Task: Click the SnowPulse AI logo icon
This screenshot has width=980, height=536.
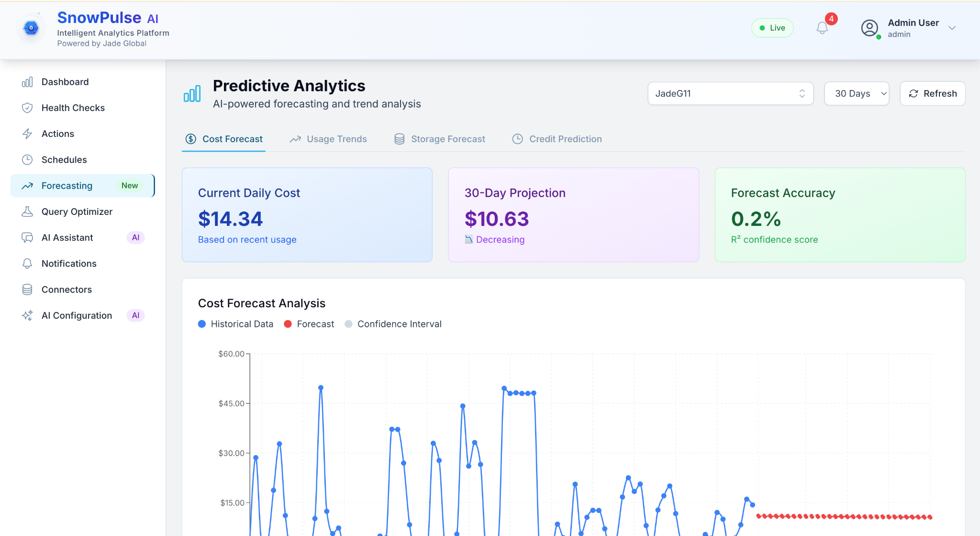Action: [31, 28]
